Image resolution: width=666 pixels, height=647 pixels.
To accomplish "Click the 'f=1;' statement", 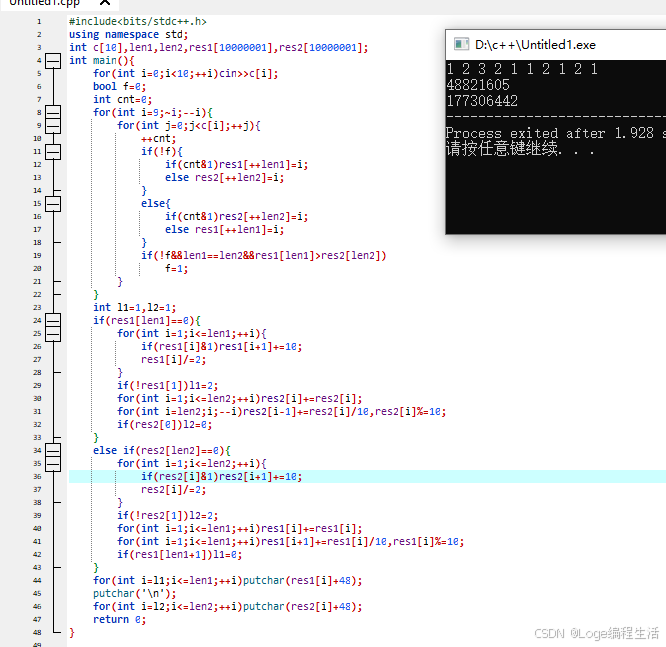I will coord(177,268).
